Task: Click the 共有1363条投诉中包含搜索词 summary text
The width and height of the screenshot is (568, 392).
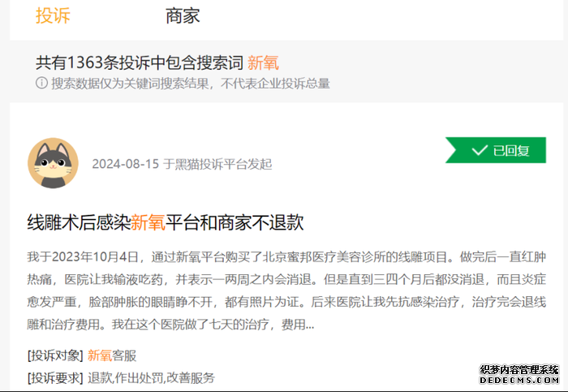Action: [140, 62]
